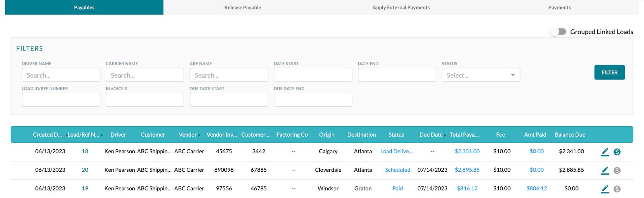The width and height of the screenshot is (644, 198).
Task: Click the Invoice # field
Action: (x=145, y=100)
